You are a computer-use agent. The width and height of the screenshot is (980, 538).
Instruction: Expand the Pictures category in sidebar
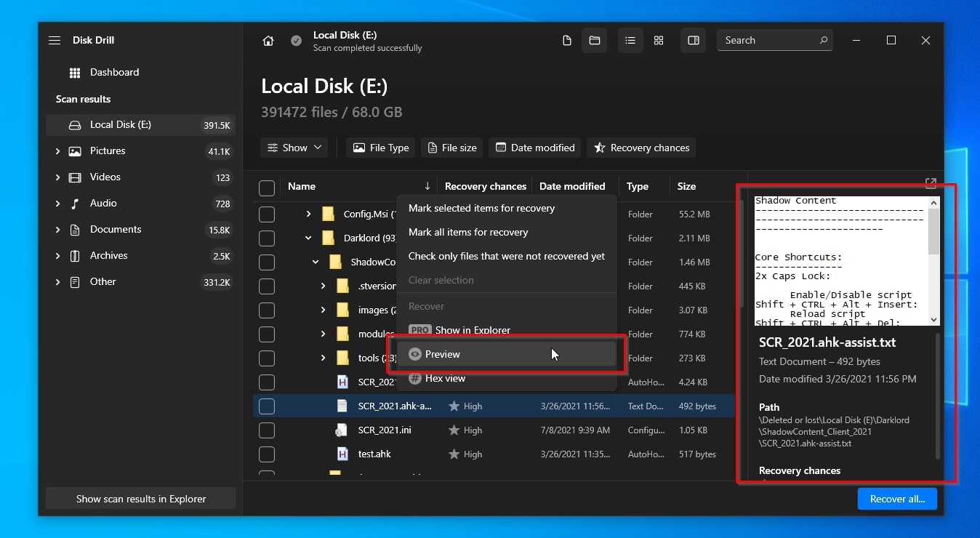coord(58,151)
